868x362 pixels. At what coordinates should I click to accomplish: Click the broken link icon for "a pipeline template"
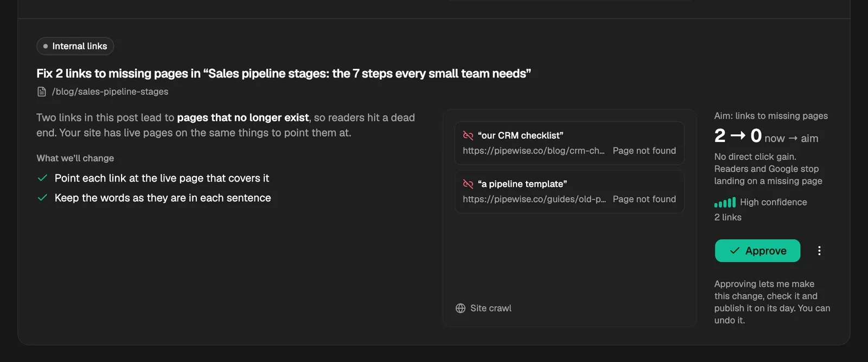tap(468, 184)
